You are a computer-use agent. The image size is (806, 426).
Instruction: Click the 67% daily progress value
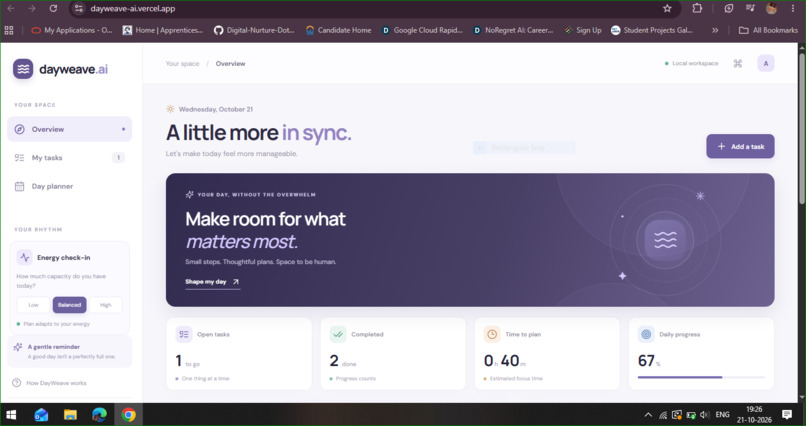click(649, 361)
